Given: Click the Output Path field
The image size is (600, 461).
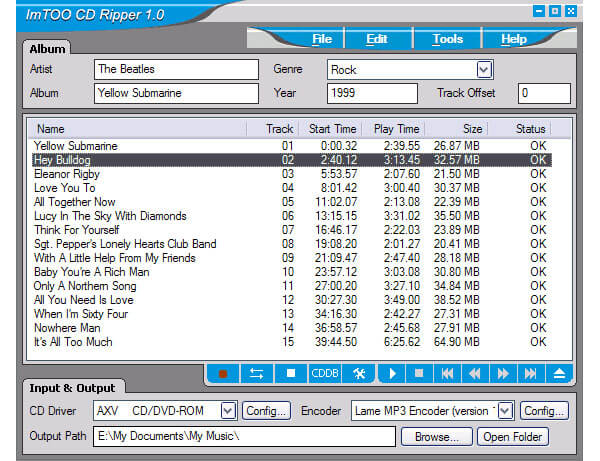Looking at the screenshot, I should coord(244,437).
